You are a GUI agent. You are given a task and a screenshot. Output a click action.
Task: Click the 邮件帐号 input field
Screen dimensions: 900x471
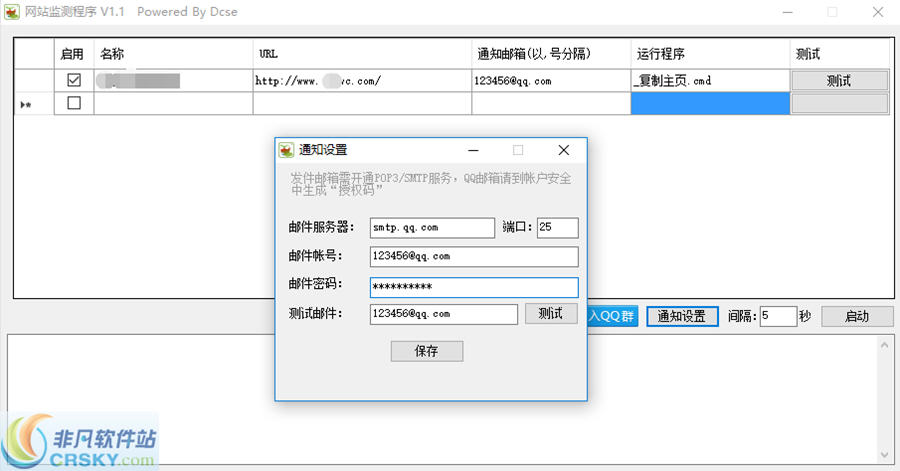pyautogui.click(x=474, y=256)
